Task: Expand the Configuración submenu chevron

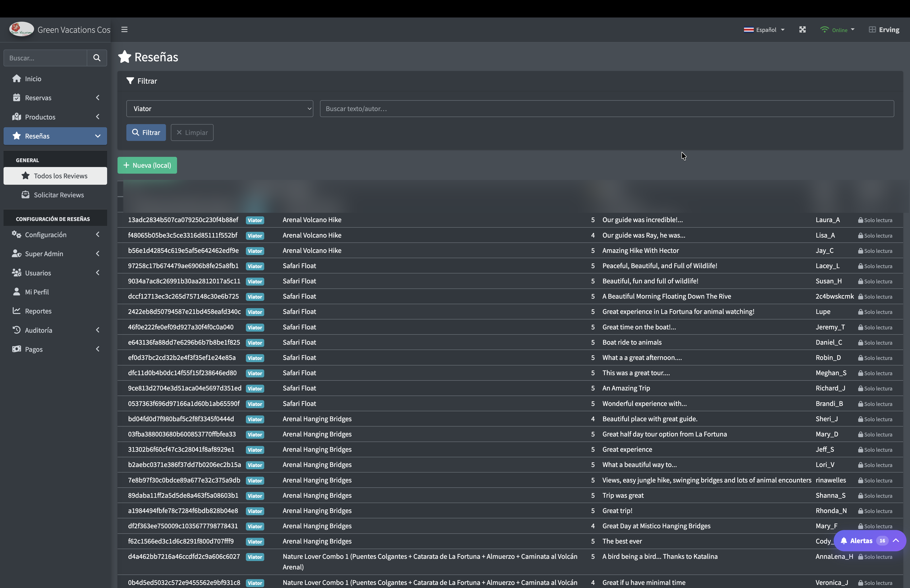Action: [x=98, y=234]
